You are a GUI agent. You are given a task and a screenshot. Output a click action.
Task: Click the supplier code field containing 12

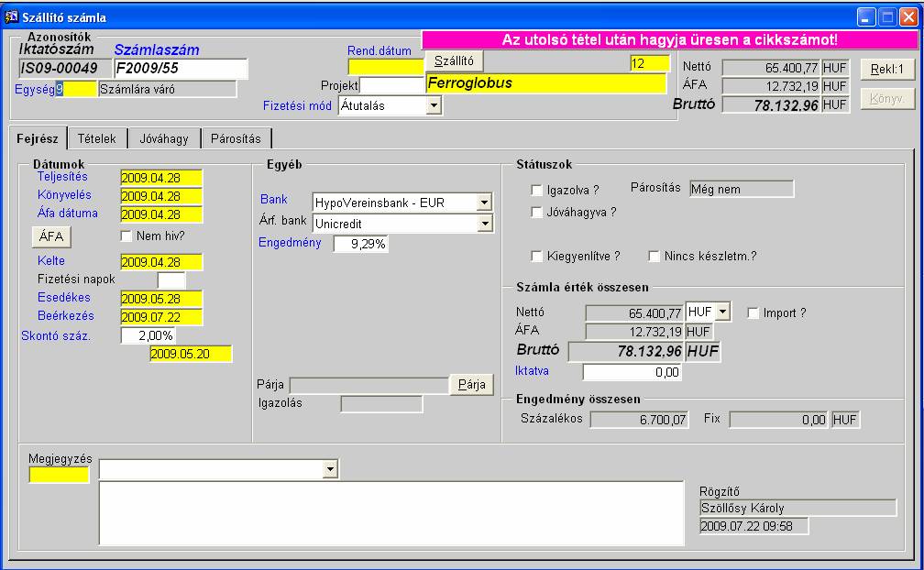pos(650,63)
